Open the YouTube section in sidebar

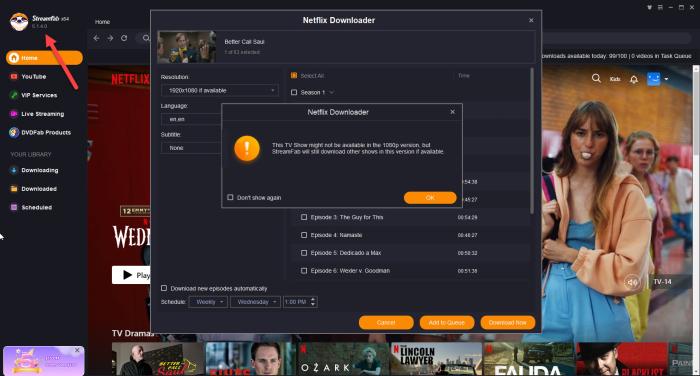(28, 76)
